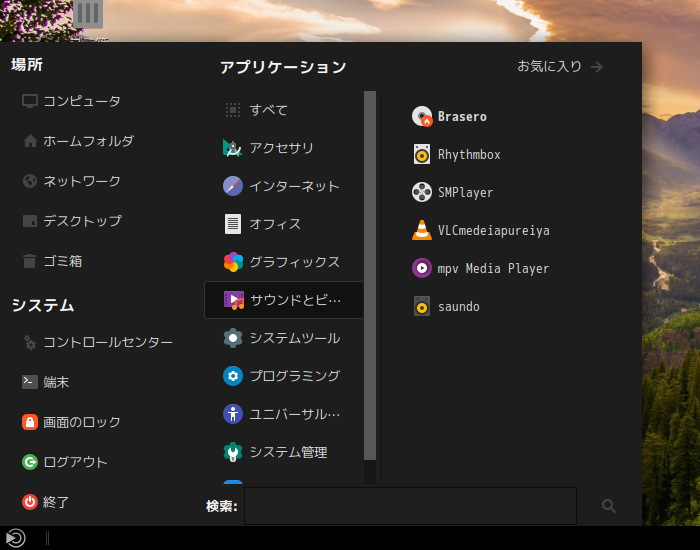Open デスクトップ label
The height and width of the screenshot is (550, 700).
coord(82,221)
